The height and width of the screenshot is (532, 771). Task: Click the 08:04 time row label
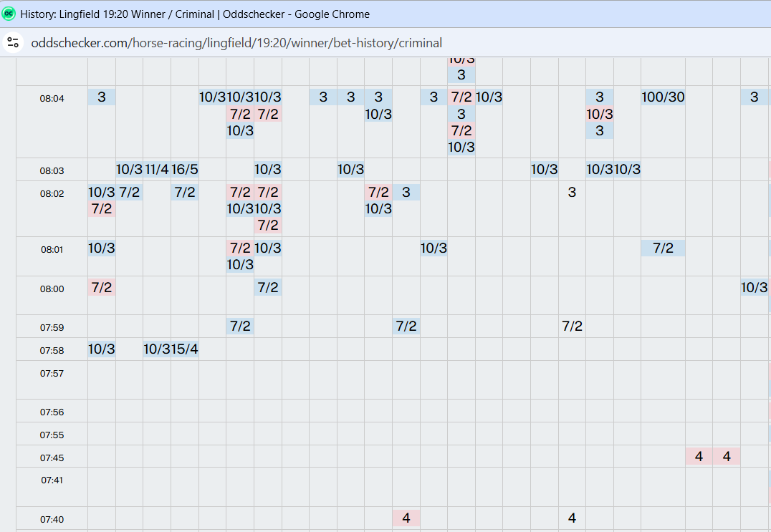tap(52, 98)
